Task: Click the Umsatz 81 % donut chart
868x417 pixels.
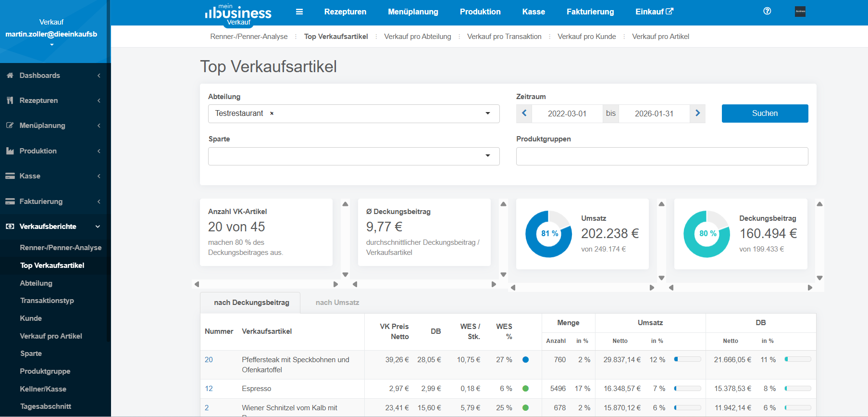Action: pos(548,234)
